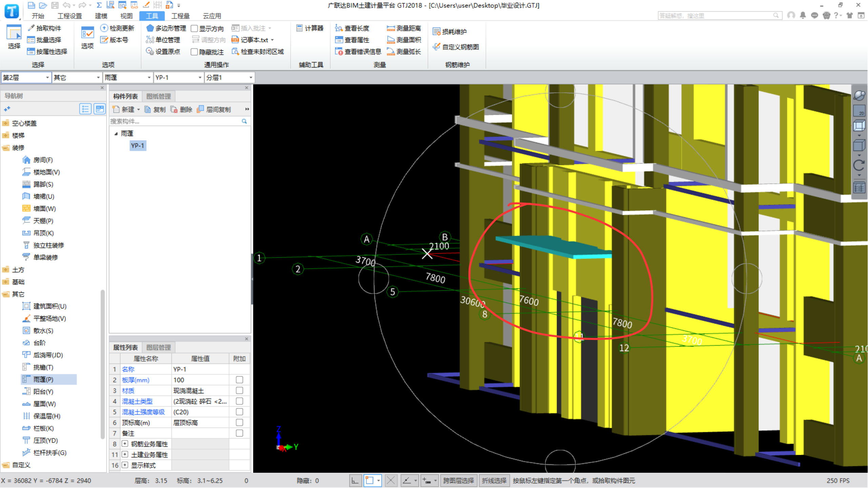Screen dimensions: 868x488
Task: Expand 钢筋业务属性 row
Action: pos(125,444)
